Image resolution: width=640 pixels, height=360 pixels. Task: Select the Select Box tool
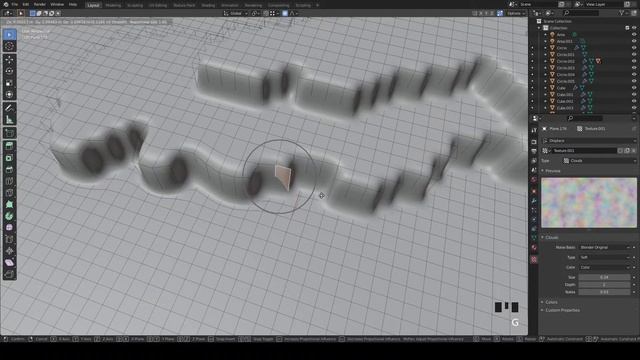click(9, 35)
